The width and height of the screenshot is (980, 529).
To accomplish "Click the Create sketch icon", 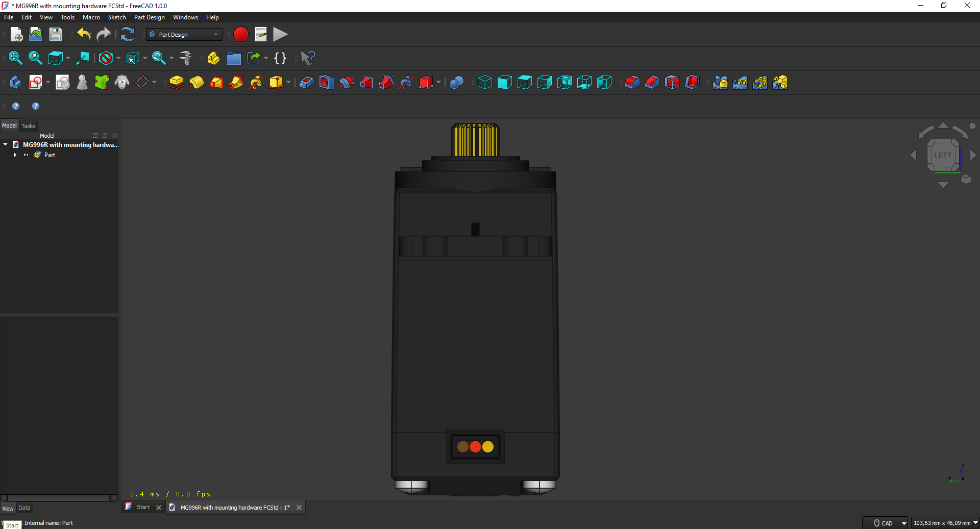I will [x=36, y=82].
